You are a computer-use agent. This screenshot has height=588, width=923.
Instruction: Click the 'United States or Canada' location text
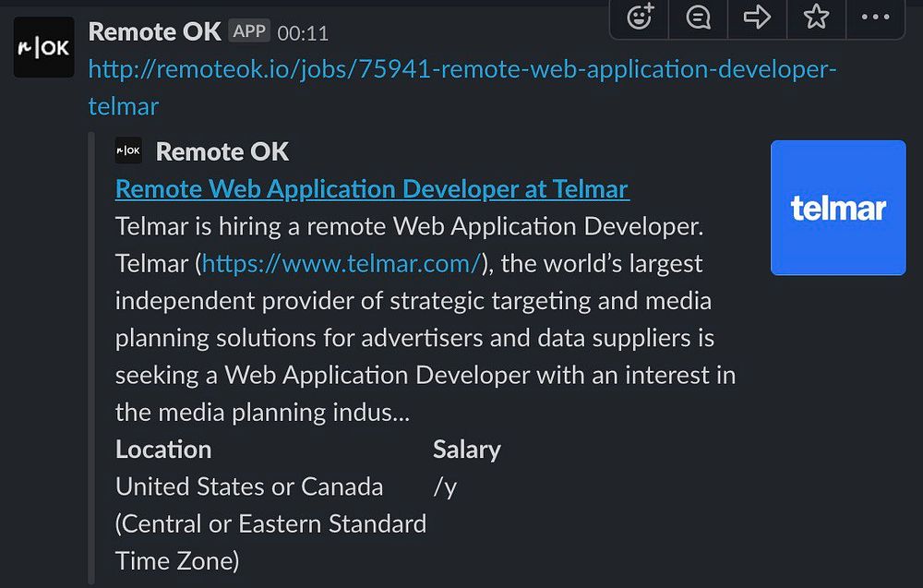249,486
